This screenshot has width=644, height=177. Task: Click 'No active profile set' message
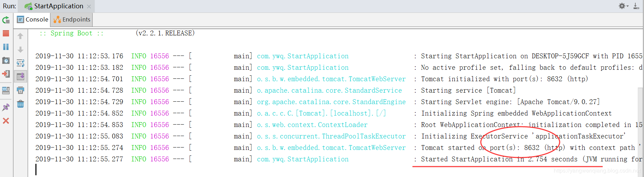click(x=532, y=67)
